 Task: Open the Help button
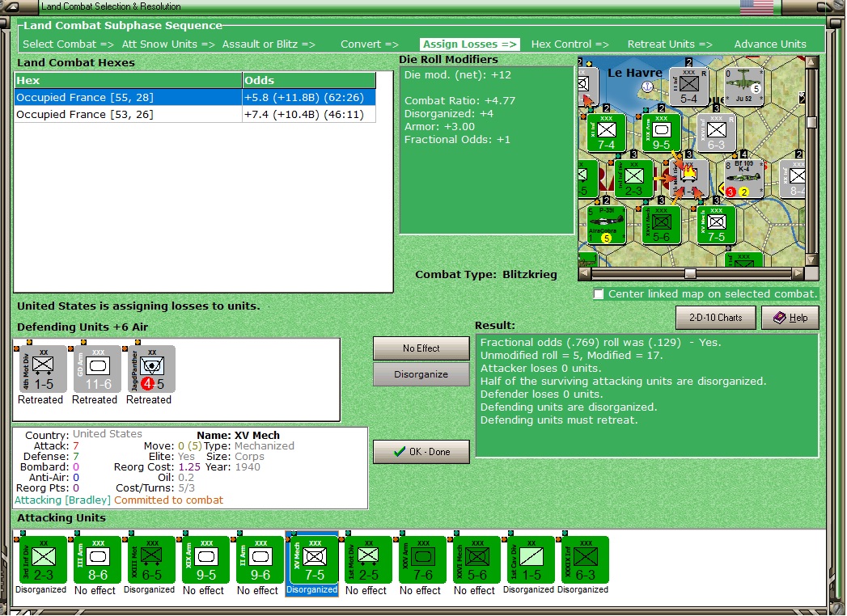pos(790,318)
